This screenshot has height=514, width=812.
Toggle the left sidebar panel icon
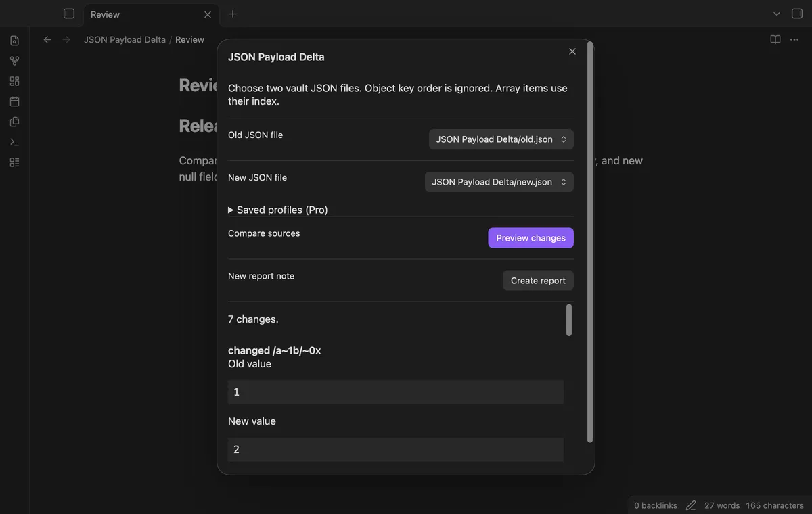coord(68,14)
